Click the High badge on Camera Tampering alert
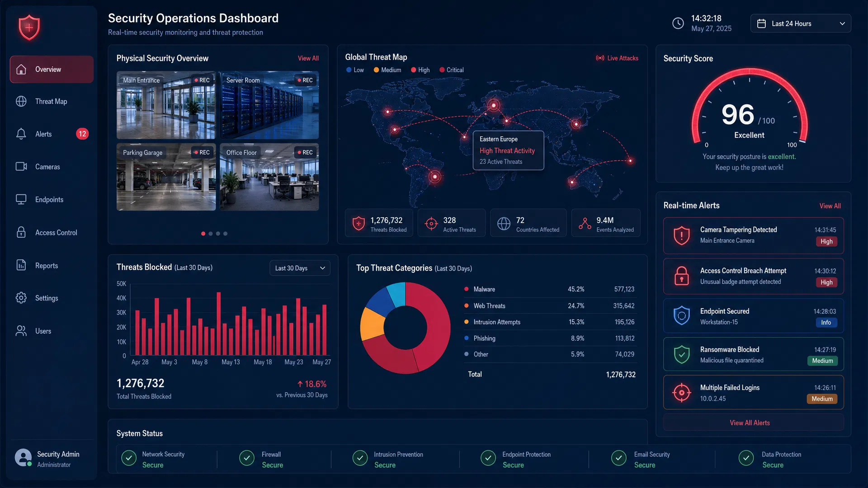 tap(826, 241)
